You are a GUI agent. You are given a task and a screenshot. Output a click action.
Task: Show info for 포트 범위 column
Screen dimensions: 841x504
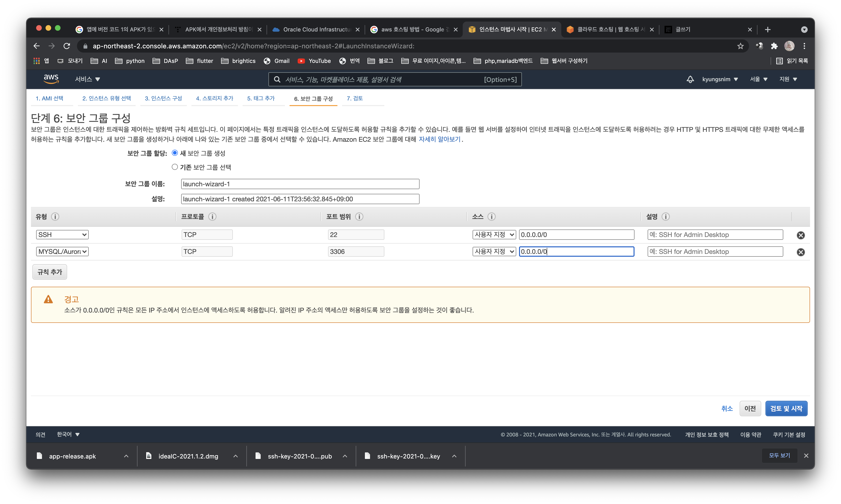(x=359, y=217)
